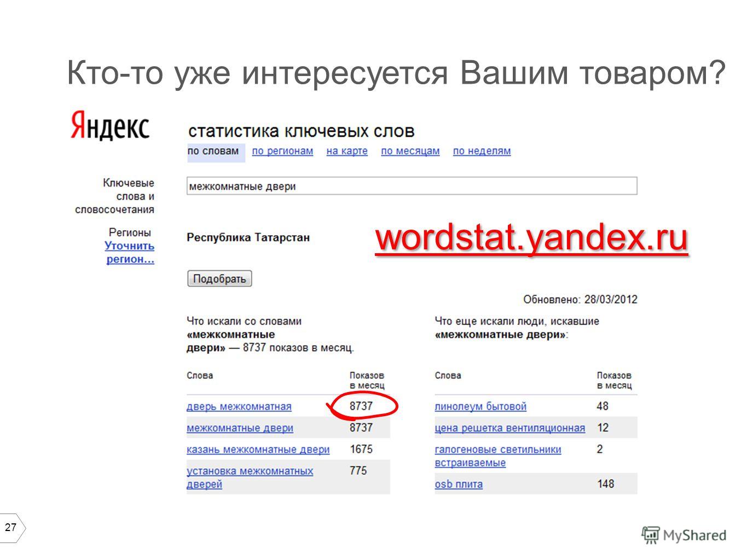Click the value 775 in the left table
This screenshot has height=560, width=747.
[358, 470]
